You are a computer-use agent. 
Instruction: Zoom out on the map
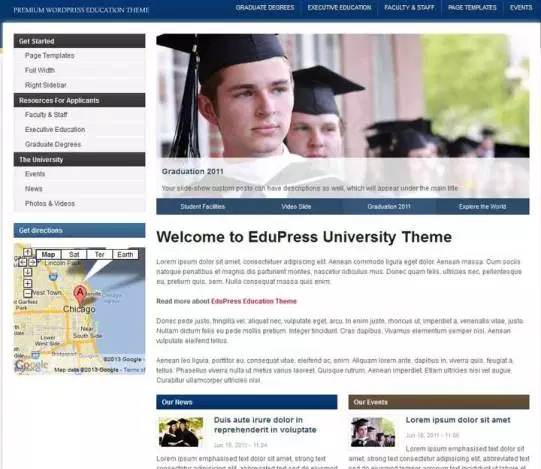click(28, 293)
